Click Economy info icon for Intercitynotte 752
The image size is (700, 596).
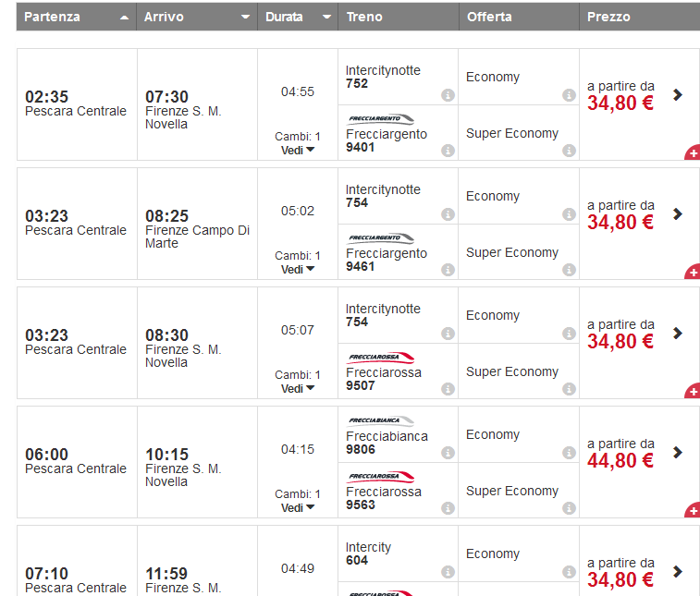tap(569, 95)
